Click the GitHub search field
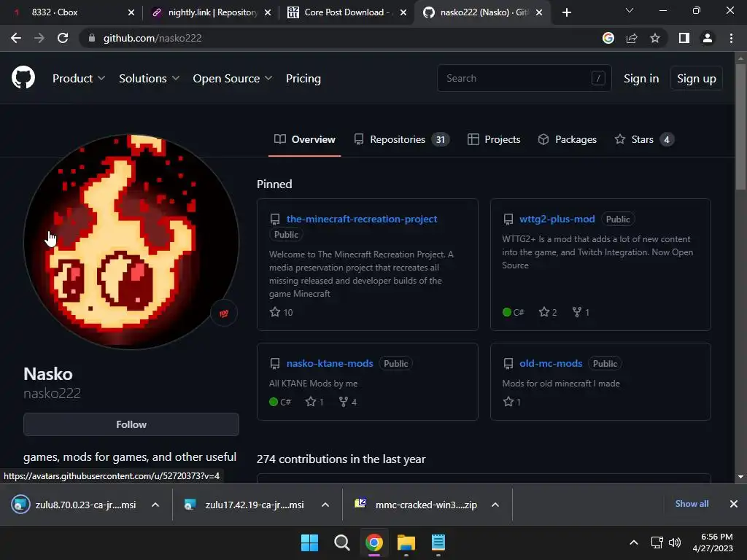The width and height of the screenshot is (747, 560). (524, 78)
